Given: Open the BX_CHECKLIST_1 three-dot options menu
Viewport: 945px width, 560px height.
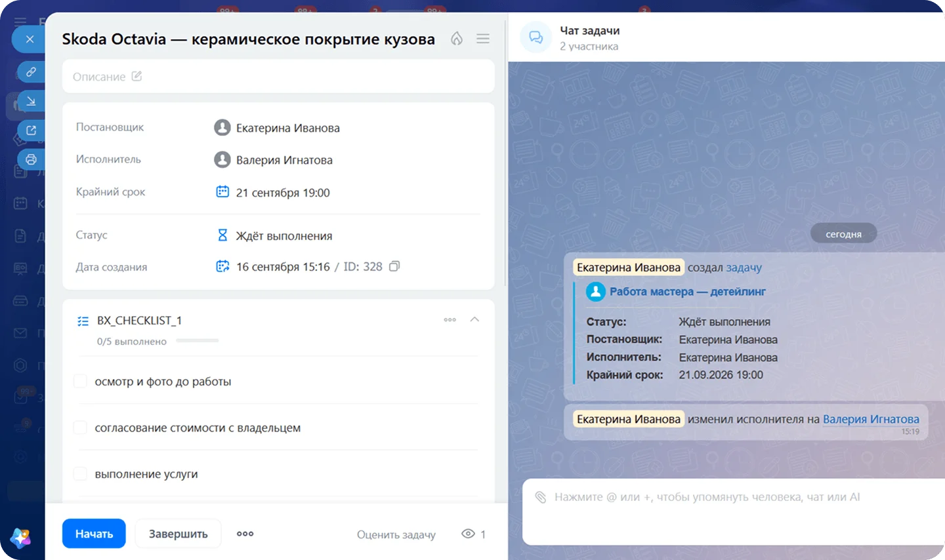Looking at the screenshot, I should pyautogui.click(x=450, y=320).
